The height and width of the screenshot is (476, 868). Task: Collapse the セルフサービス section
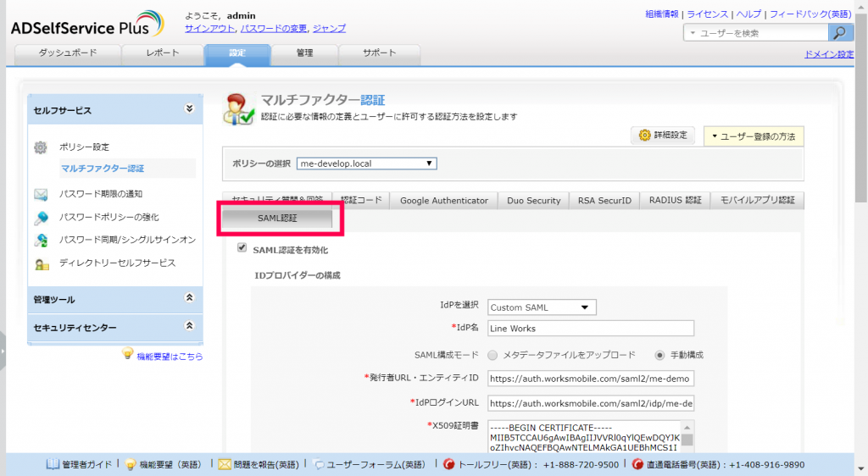point(189,108)
